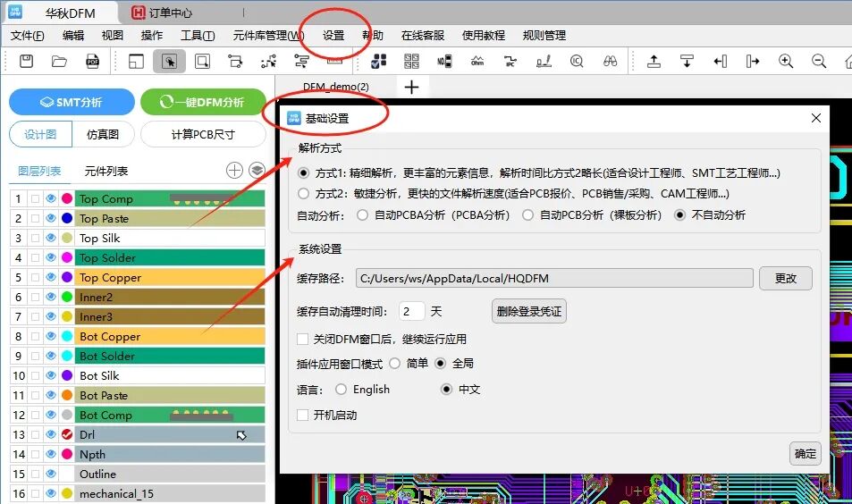The height and width of the screenshot is (504, 852).
Task: Click the 计算PCB尺寸 button
Action: point(203,134)
